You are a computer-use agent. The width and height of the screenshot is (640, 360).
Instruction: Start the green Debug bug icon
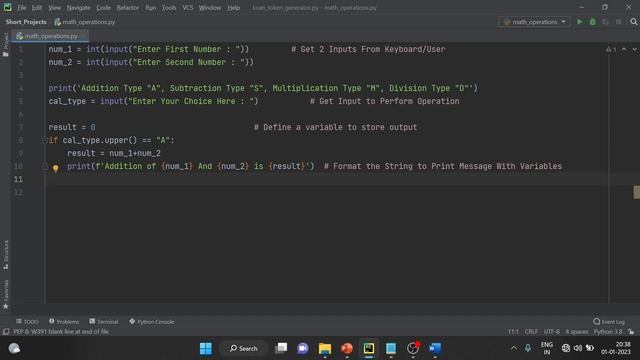593,22
